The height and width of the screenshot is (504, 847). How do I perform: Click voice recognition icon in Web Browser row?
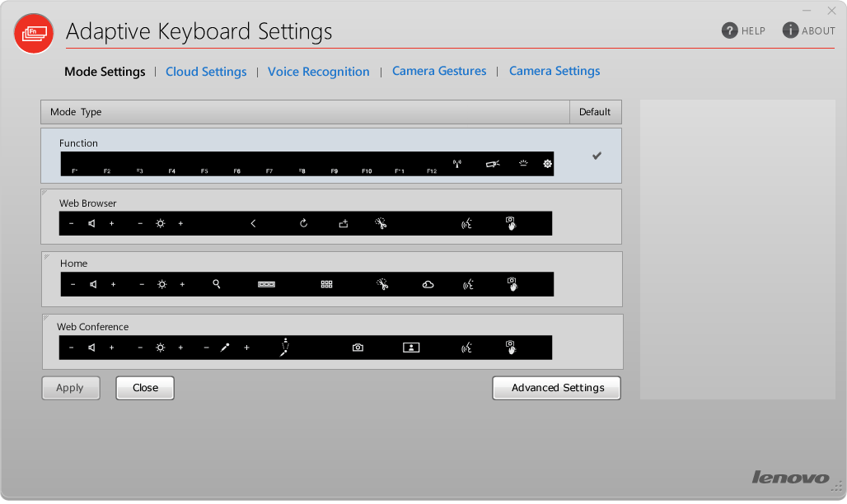tap(466, 223)
